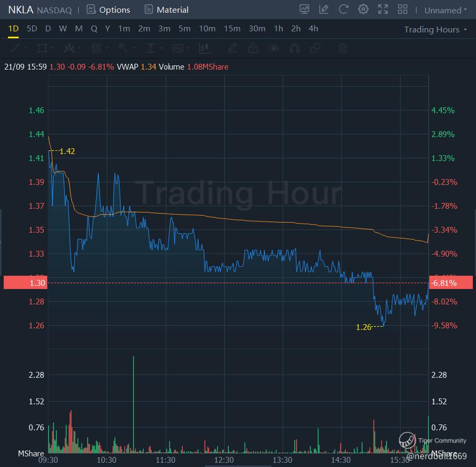This screenshot has height=467, width=476.
Task: Select the 2h interval
Action: 296,29
